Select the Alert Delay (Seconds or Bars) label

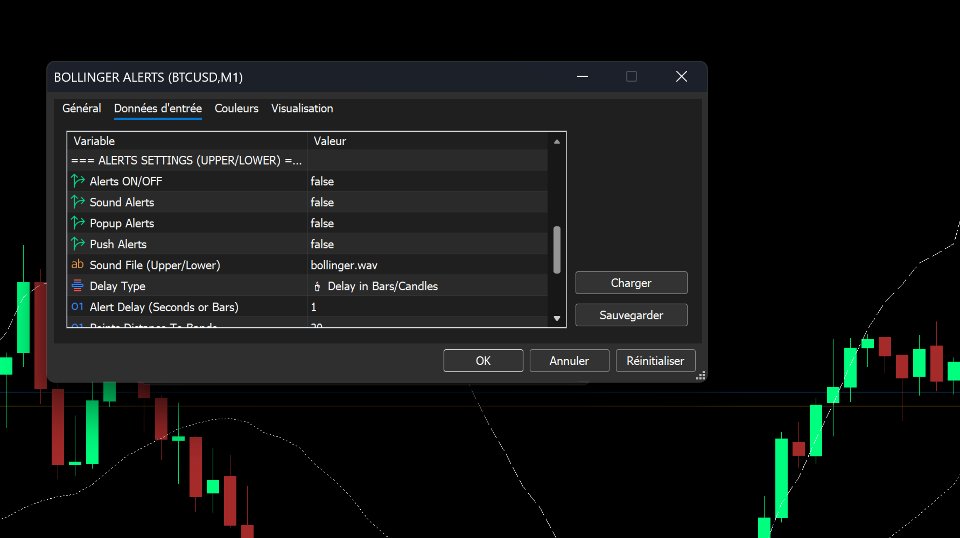point(164,307)
